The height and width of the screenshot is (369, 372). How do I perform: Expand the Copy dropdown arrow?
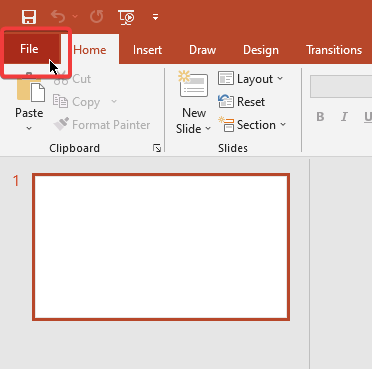pyautogui.click(x=114, y=101)
